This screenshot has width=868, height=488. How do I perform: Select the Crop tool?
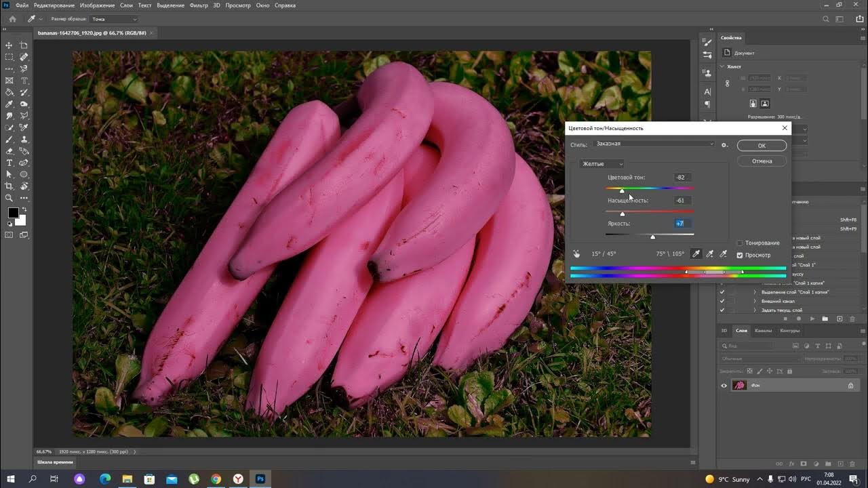coord(9,186)
